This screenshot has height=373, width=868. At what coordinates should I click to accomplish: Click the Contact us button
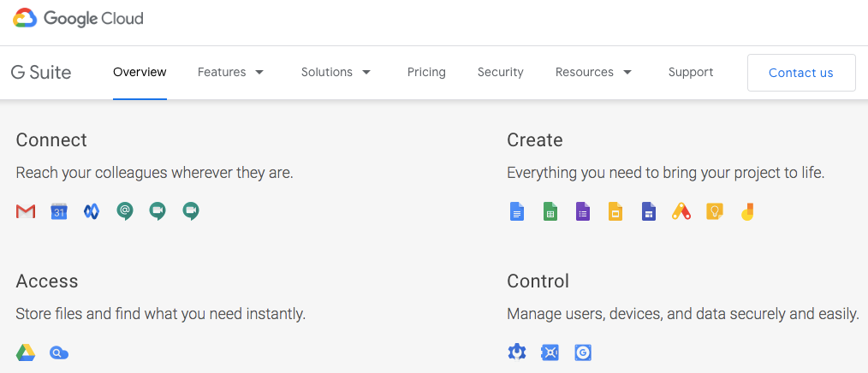pyautogui.click(x=801, y=73)
